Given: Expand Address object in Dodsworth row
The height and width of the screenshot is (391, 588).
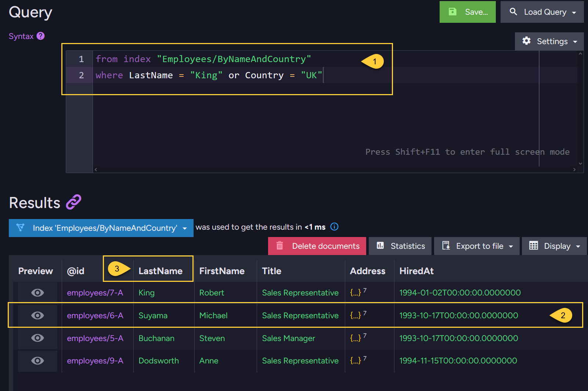Looking at the screenshot, I should tap(356, 361).
